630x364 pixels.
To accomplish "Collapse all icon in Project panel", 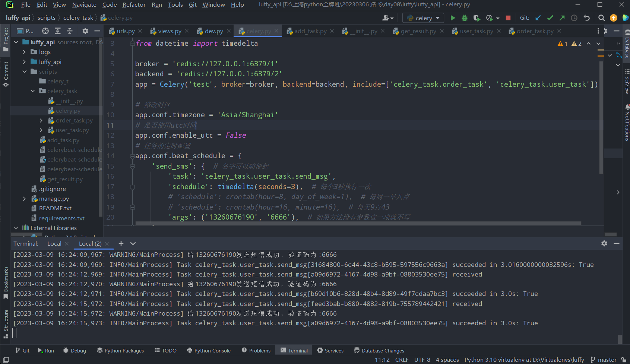I will pos(70,31).
